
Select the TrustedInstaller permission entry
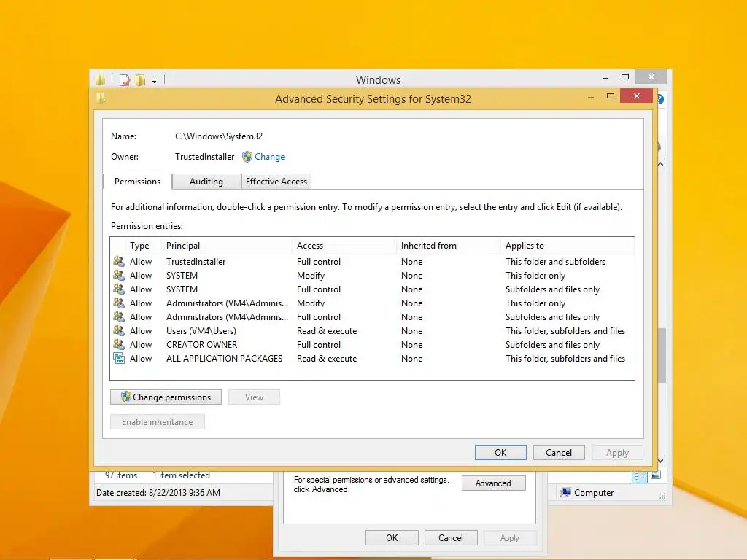tap(372, 262)
